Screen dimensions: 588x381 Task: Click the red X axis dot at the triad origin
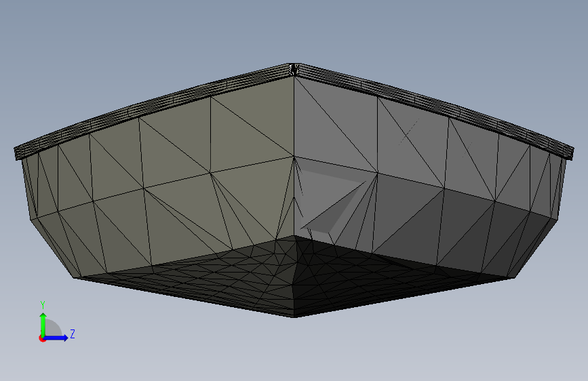point(42,338)
